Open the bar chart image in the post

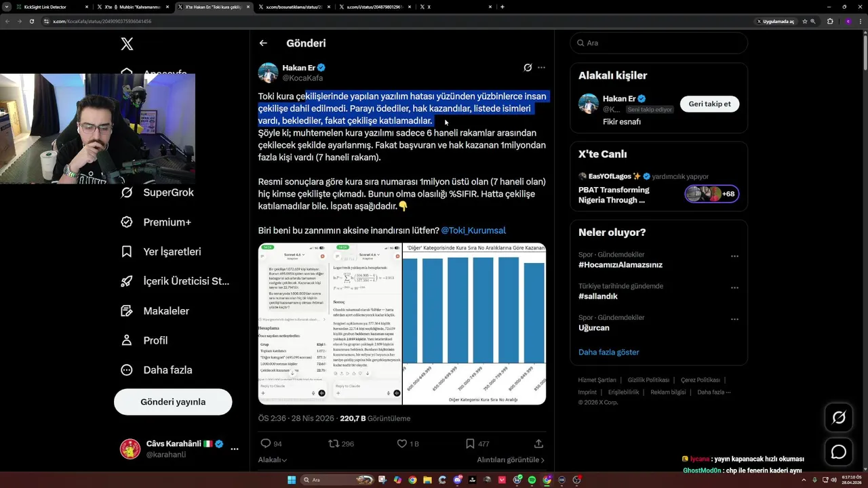click(x=474, y=324)
